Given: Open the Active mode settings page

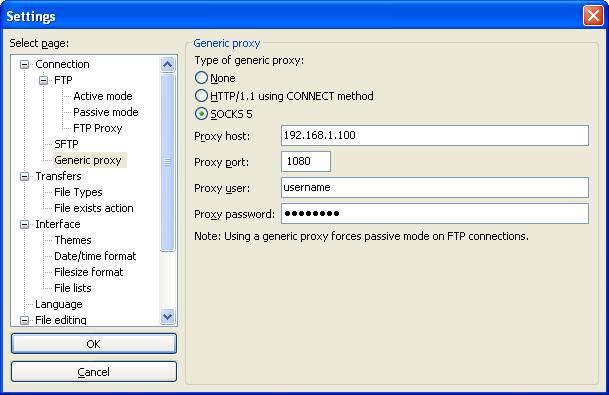Looking at the screenshot, I should pos(103,96).
